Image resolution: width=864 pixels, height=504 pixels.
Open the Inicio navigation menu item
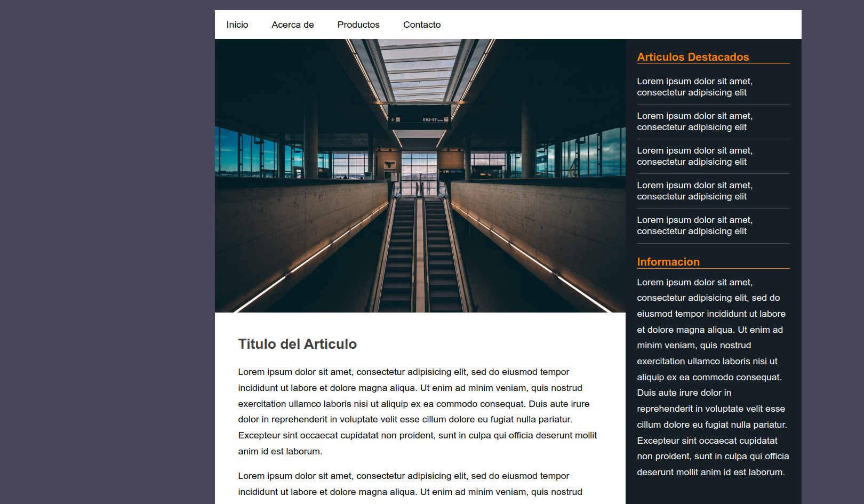pyautogui.click(x=237, y=25)
